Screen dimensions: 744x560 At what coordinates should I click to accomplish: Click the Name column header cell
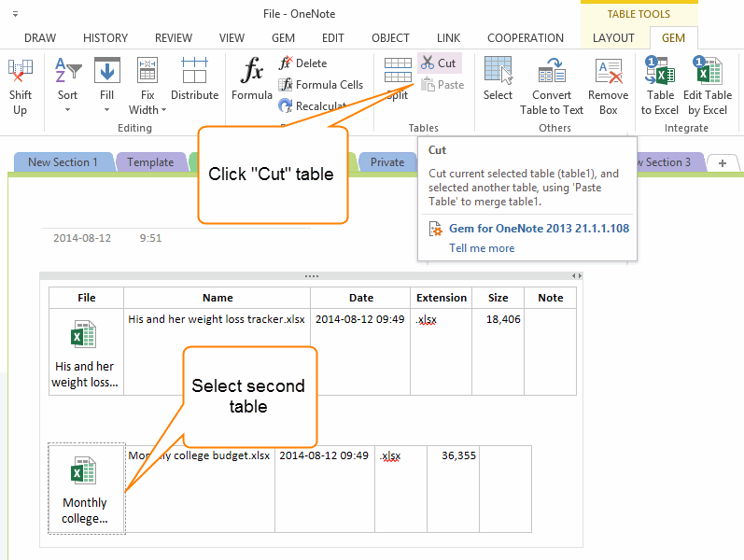[218, 298]
